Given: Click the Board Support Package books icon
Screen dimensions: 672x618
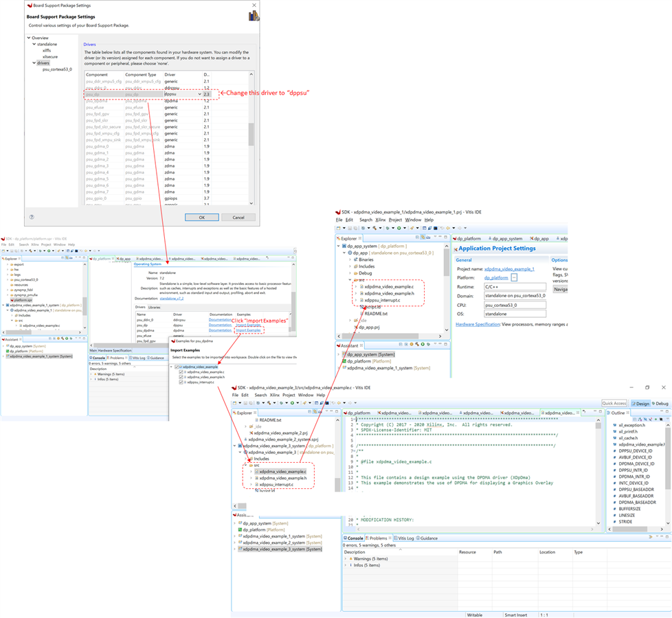Looking at the screenshot, I should tap(254, 16).
